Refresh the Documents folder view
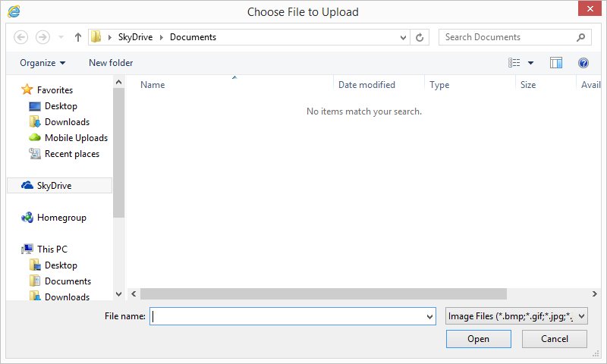The image size is (607, 364). pyautogui.click(x=420, y=37)
